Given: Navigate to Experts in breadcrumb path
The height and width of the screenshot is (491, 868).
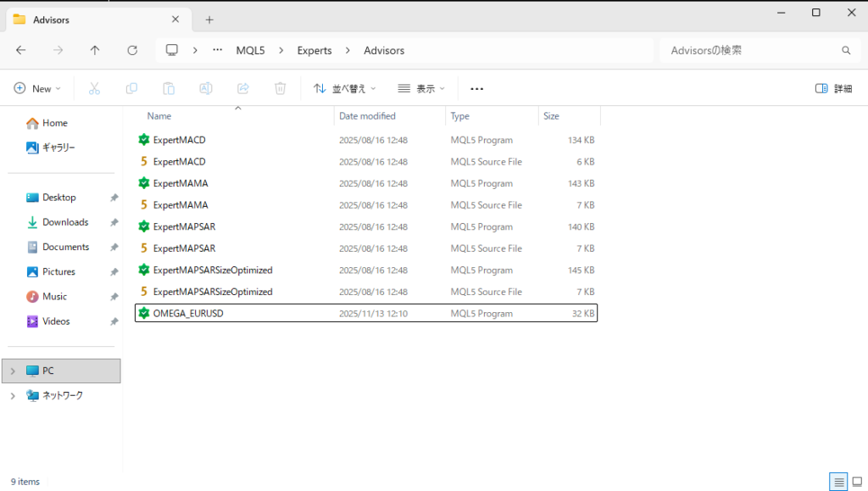Looking at the screenshot, I should [x=314, y=51].
